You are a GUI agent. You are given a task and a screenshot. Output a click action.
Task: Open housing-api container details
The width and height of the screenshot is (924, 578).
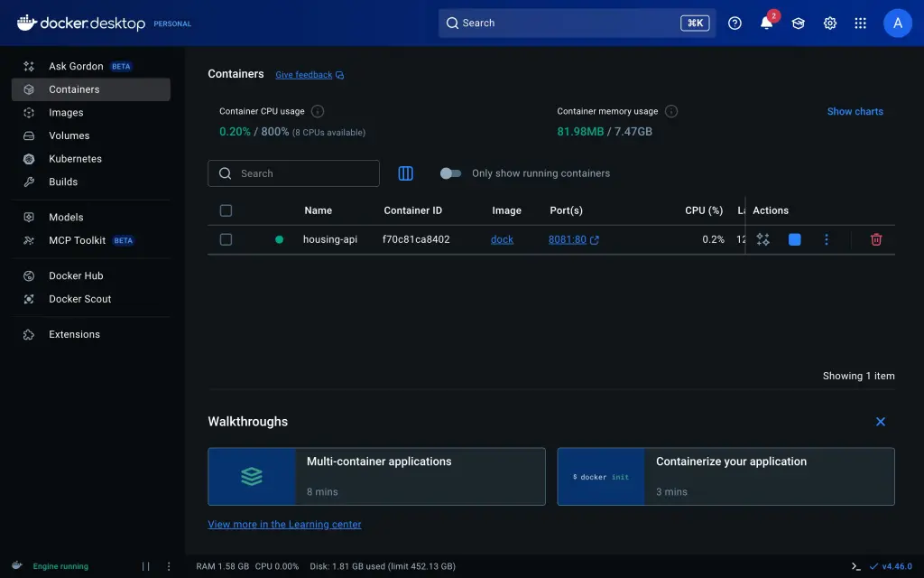[330, 239]
